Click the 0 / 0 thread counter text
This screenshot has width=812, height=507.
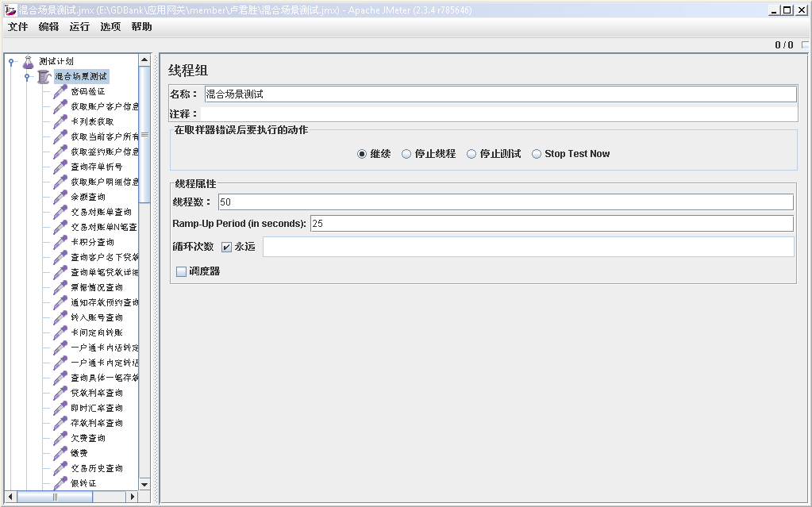click(784, 45)
